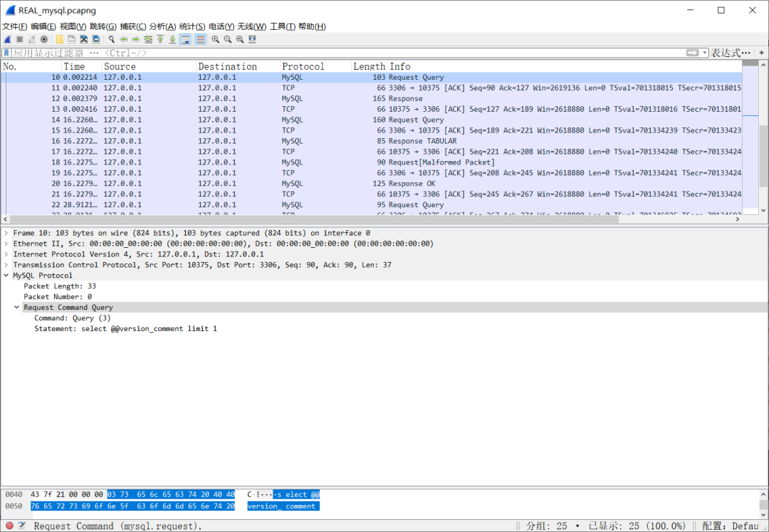Reload this capture file icon
The width and height of the screenshot is (769, 532).
pos(96,40)
